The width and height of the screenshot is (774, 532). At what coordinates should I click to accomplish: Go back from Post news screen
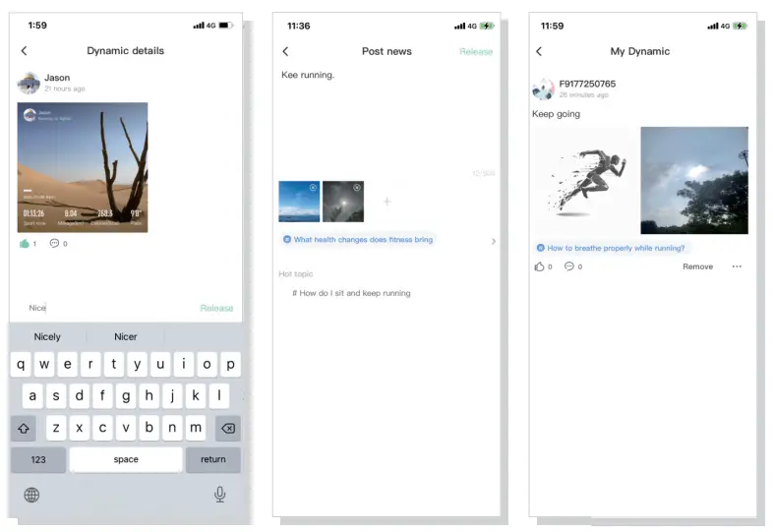pyautogui.click(x=285, y=51)
